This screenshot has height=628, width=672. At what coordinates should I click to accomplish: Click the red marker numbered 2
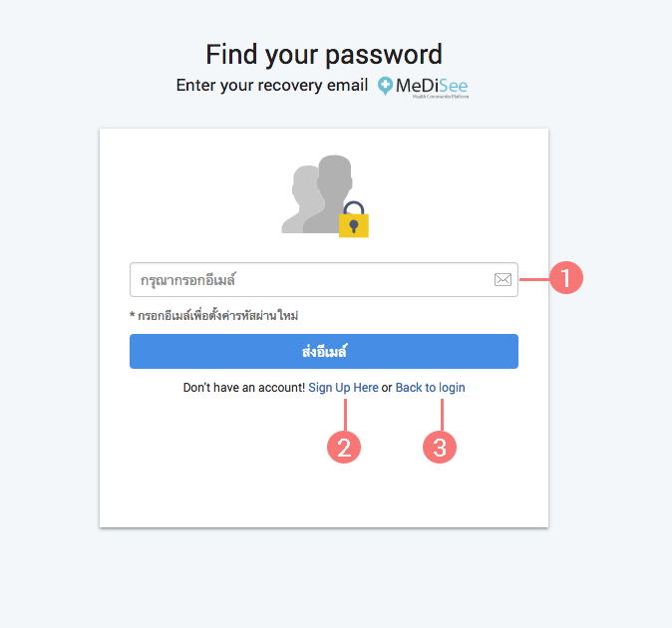tap(344, 447)
